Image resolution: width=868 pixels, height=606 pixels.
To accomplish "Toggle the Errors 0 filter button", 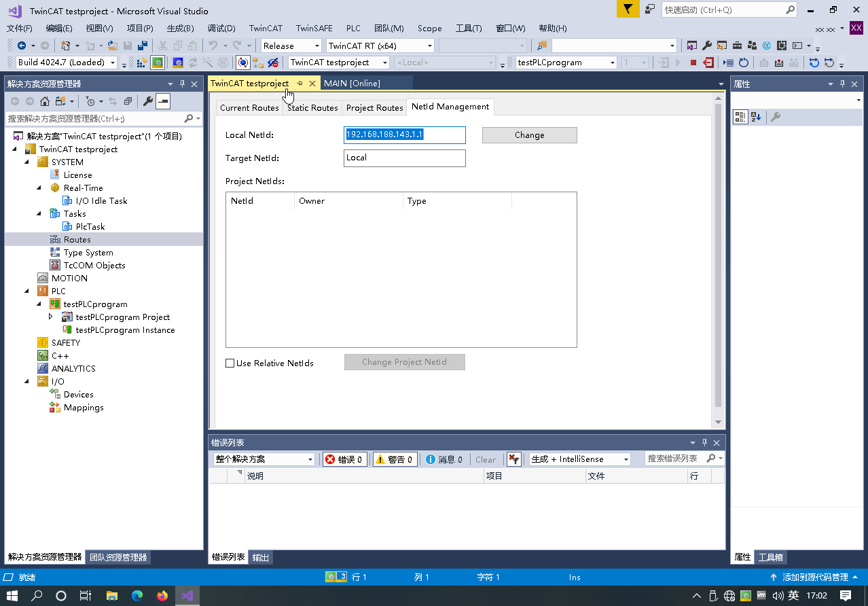I will [x=345, y=459].
